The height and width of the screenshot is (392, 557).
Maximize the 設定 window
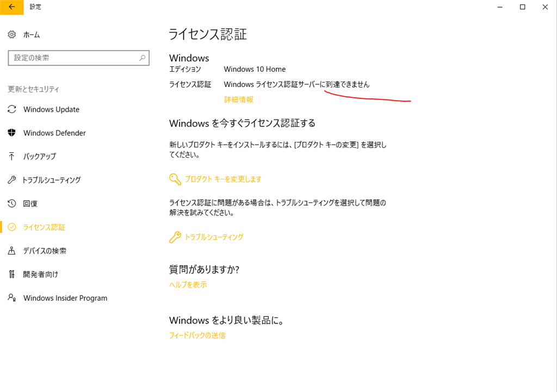click(523, 7)
